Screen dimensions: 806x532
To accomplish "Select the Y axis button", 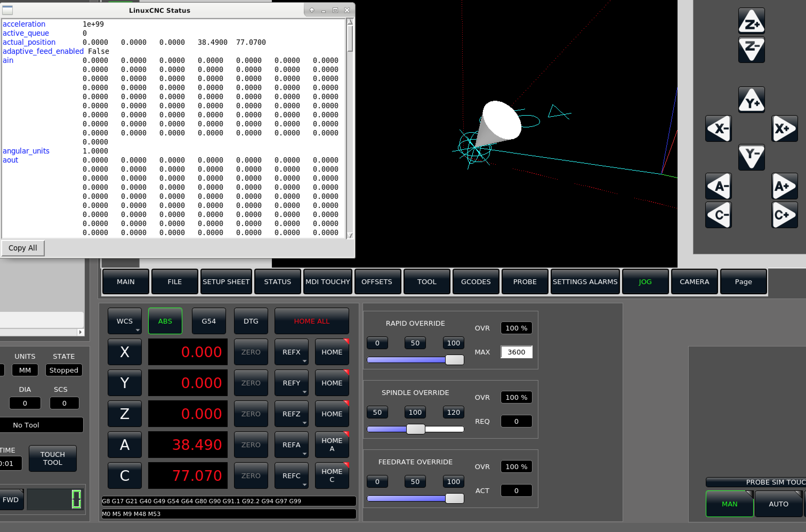I will coord(124,383).
